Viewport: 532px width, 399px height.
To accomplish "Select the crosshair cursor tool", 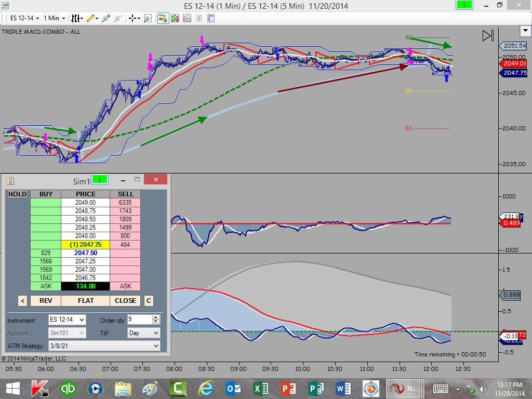I will [132, 18].
